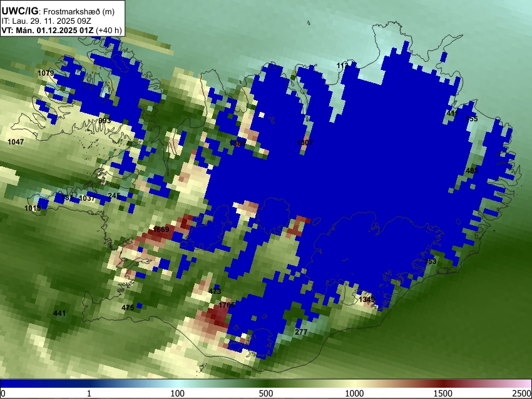Click the 1765 value label

(227, 305)
